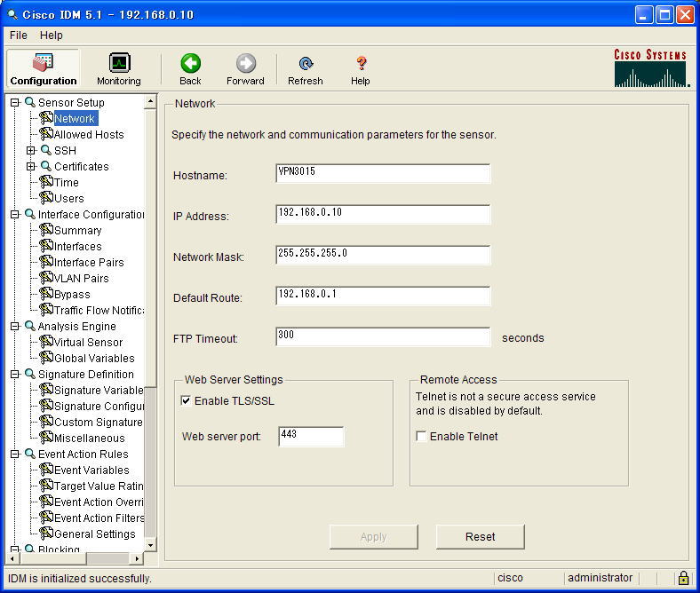Switch to the Monitoring view
The width and height of the screenshot is (700, 593).
coord(119,68)
